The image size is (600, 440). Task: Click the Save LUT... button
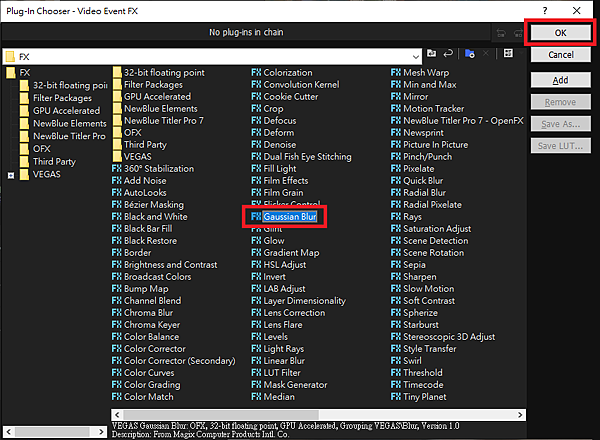pos(561,146)
